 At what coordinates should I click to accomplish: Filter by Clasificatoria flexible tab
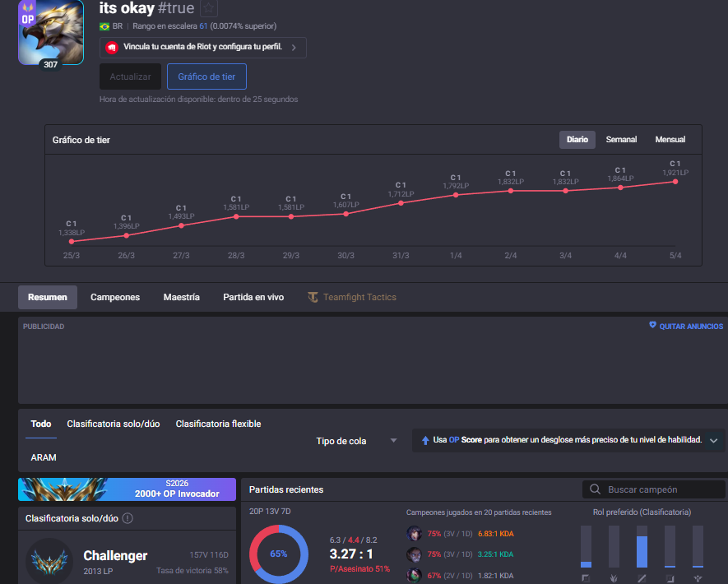[x=218, y=424]
